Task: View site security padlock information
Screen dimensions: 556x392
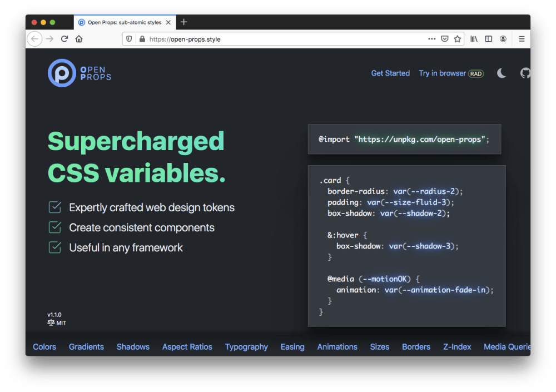Action: click(x=142, y=39)
